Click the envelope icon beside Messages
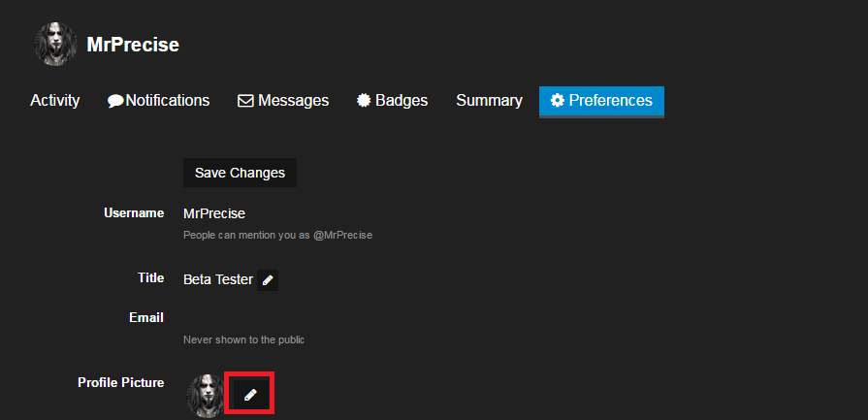The image size is (868, 420). tap(245, 101)
